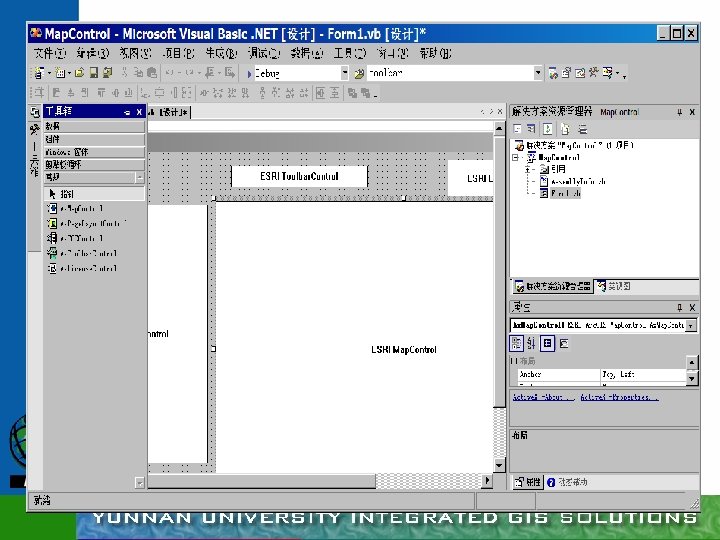Toggle the Categorized view in Properties
The image size is (720, 540).
pos(517,343)
